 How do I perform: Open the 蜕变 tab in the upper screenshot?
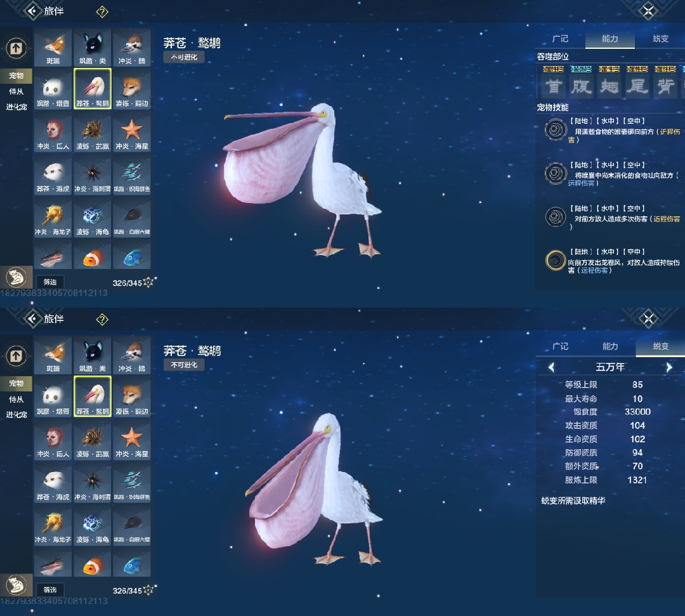660,39
